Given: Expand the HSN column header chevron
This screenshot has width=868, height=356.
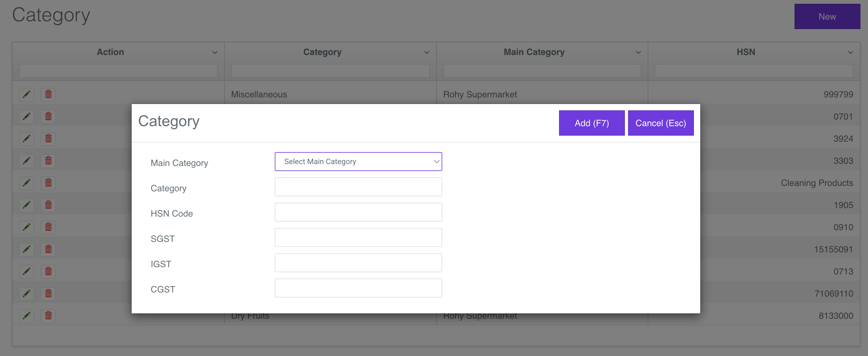Looking at the screenshot, I should coord(850,52).
